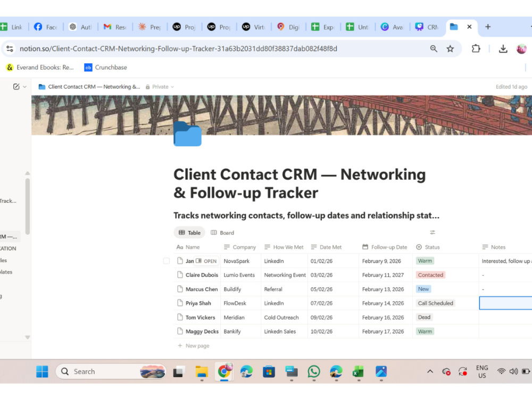Viewport: 532px width, 399px height.
Task: Show hidden system tray icons chevron
Action: (430, 371)
